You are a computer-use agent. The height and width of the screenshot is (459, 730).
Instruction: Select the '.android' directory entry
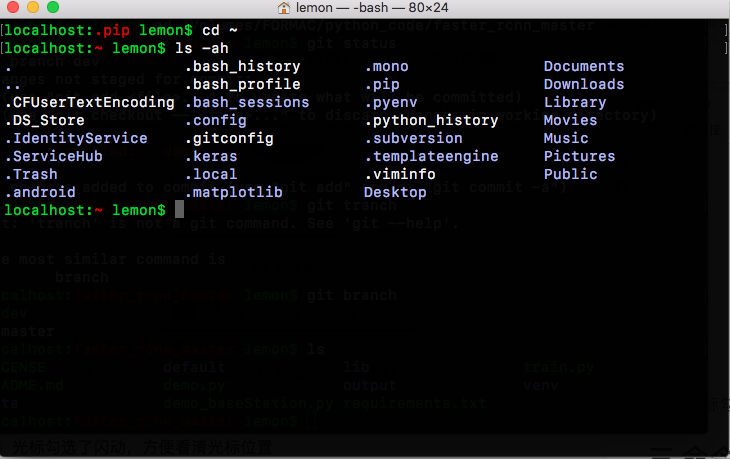[40, 192]
